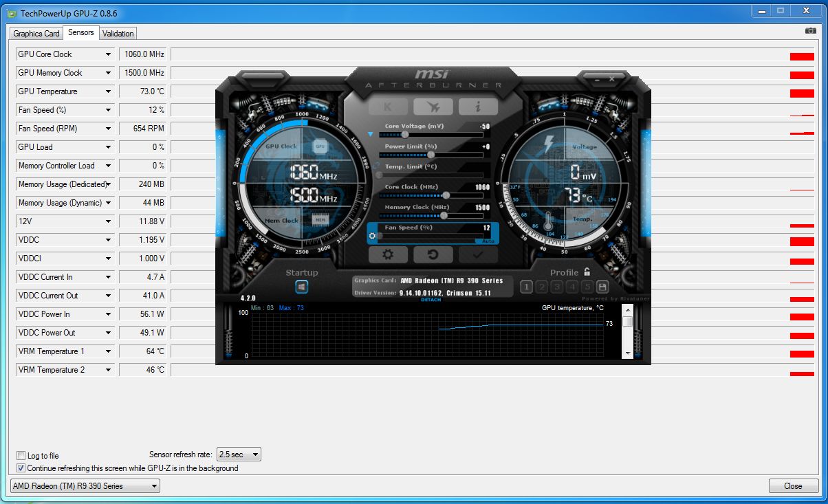The width and height of the screenshot is (828, 504).
Task: Expand the Core Voltage blue triangle arrow
Action: pyautogui.click(x=371, y=134)
